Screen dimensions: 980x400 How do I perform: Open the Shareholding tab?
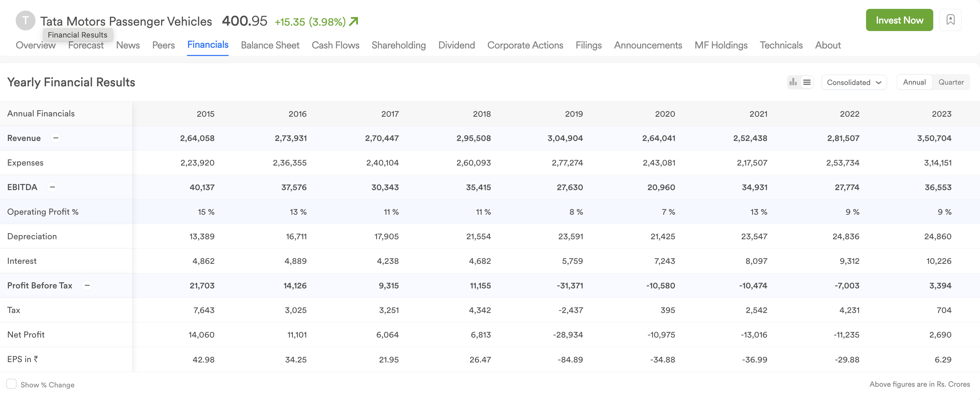tap(399, 45)
